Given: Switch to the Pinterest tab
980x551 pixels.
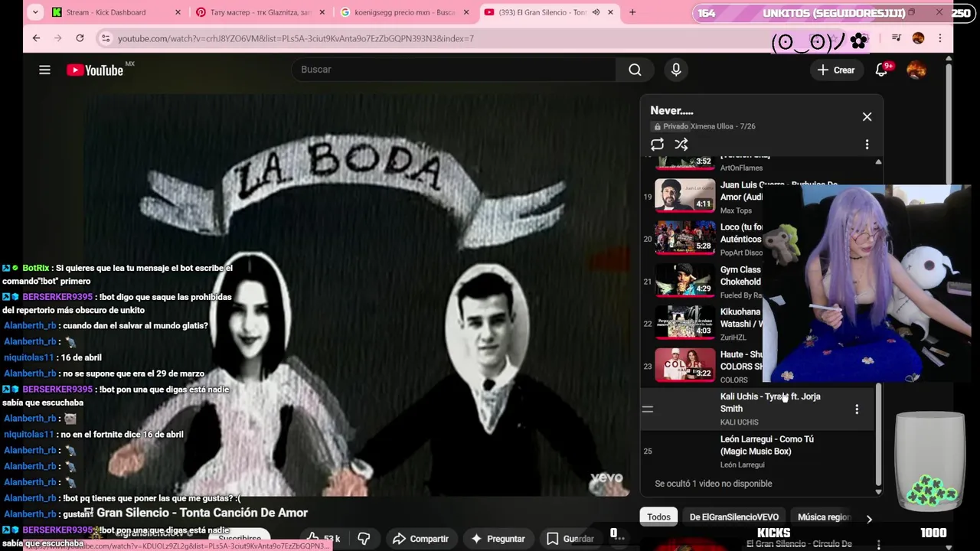Looking at the screenshot, I should pos(260,12).
